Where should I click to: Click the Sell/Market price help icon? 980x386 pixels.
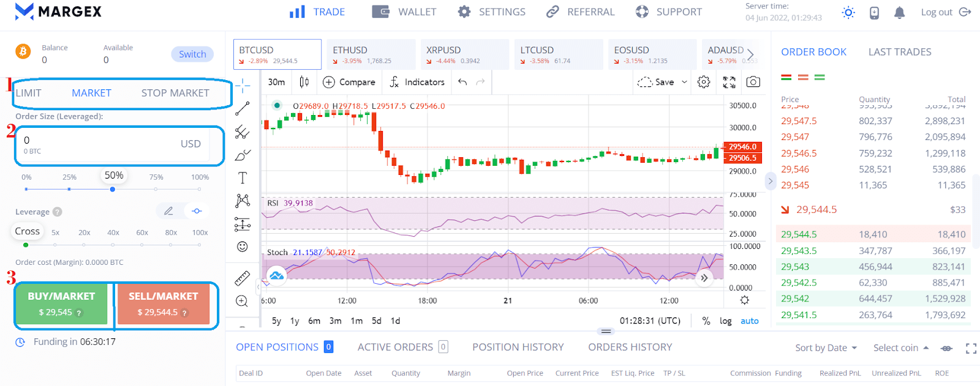click(184, 313)
